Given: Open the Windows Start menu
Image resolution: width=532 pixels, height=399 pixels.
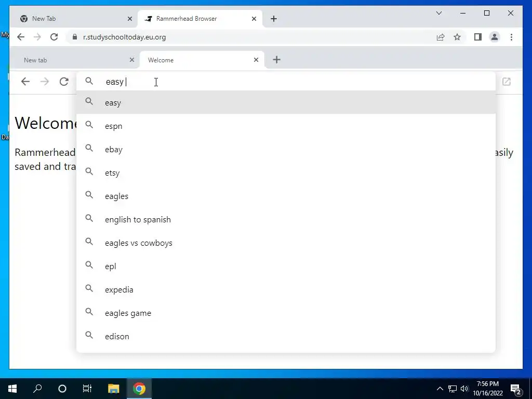Looking at the screenshot, I should pos(12,389).
